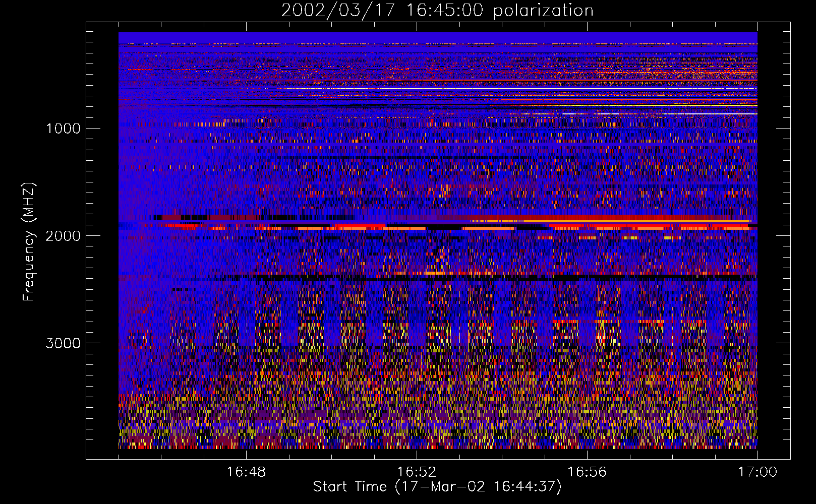Select the 2000 frequency tick label
Viewport: 816px width, 504px height.
click(x=63, y=236)
